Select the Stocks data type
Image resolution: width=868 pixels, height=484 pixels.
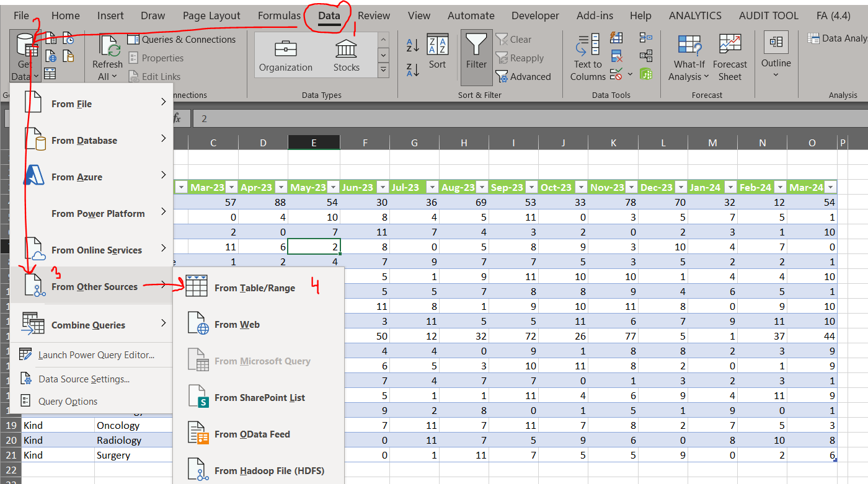pyautogui.click(x=346, y=56)
